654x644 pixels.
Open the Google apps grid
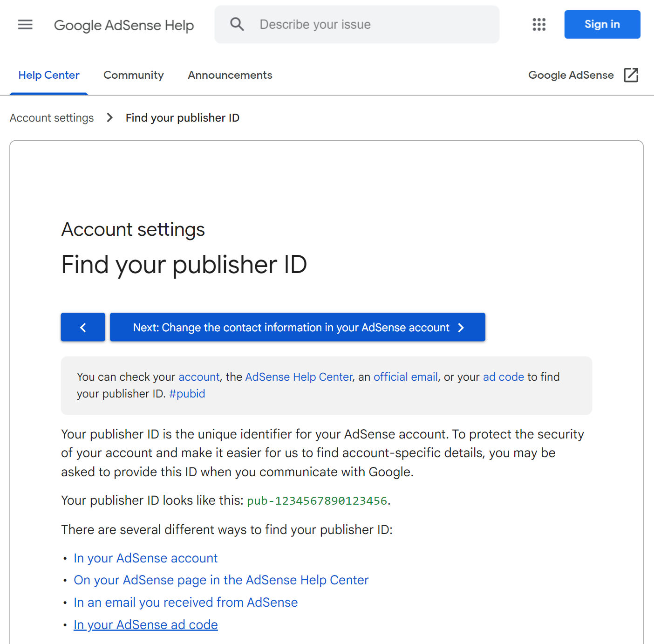click(539, 24)
